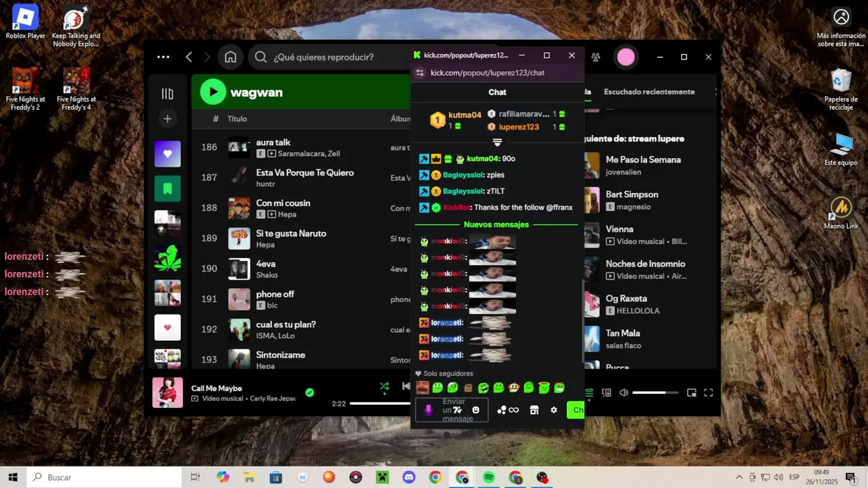Screen dimensions: 868x488
Task: Navigate back in Spotify
Action: tap(189, 57)
